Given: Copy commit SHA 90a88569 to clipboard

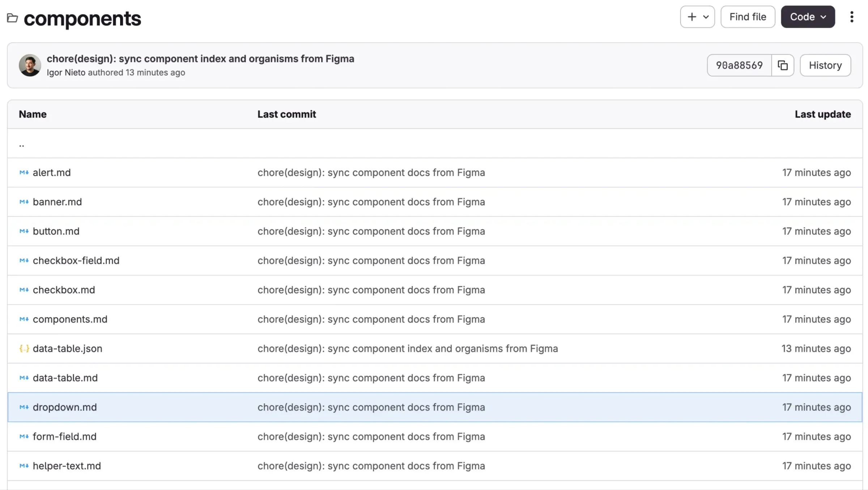Looking at the screenshot, I should click(x=783, y=65).
